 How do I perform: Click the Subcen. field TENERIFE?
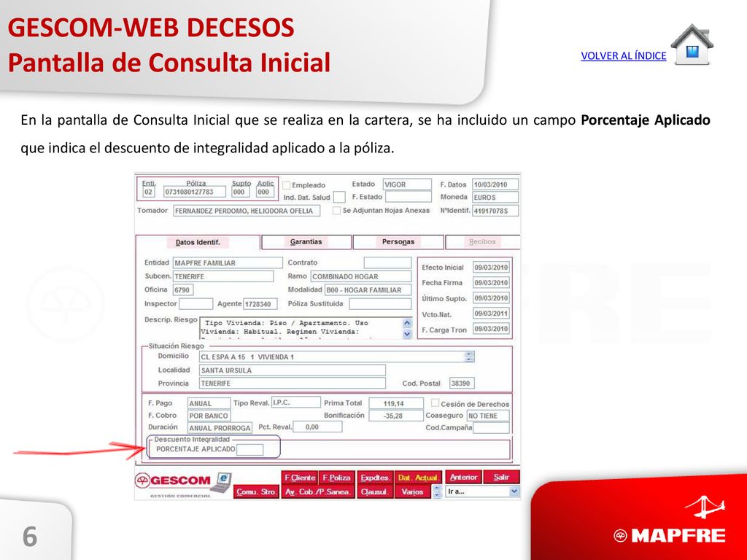tap(223, 276)
